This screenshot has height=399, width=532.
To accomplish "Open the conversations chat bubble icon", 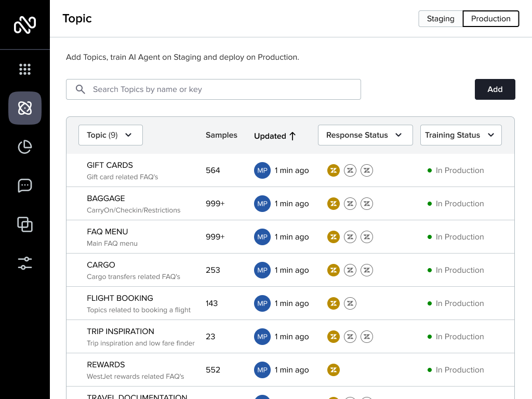I will 25,185.
